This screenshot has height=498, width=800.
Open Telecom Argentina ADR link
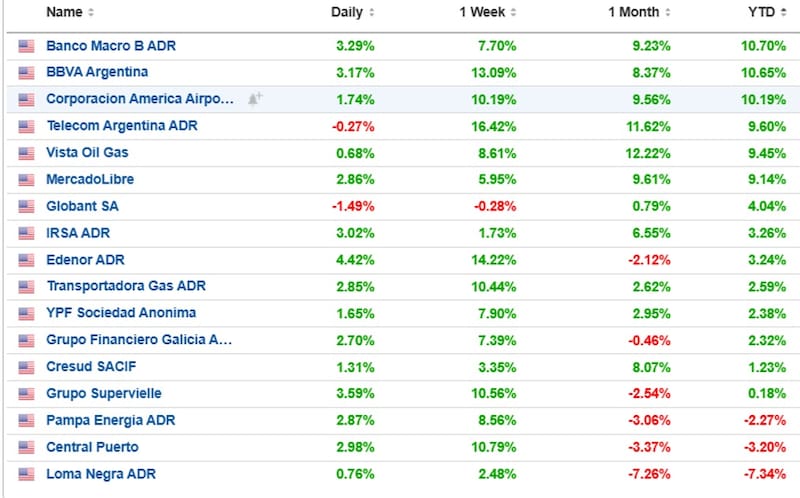(122, 126)
